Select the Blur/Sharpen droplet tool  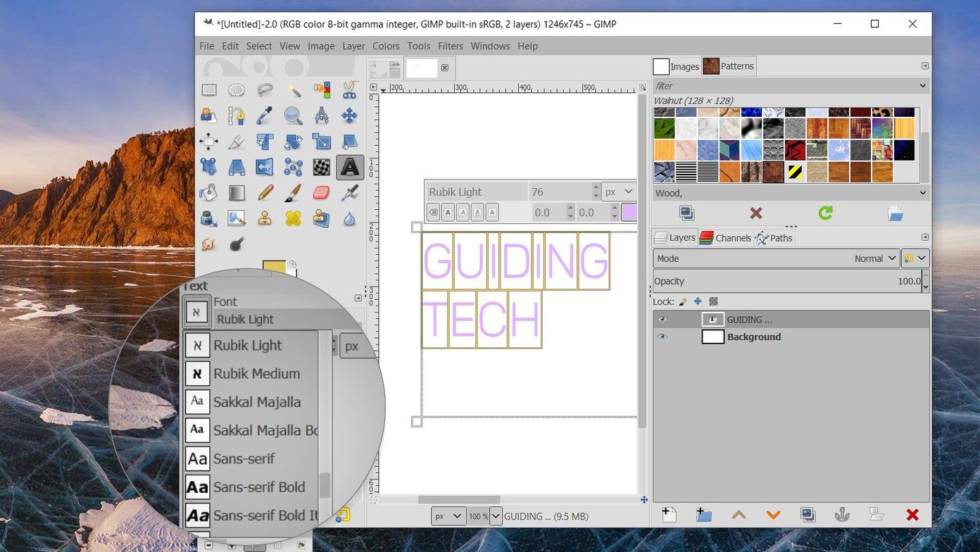(349, 218)
